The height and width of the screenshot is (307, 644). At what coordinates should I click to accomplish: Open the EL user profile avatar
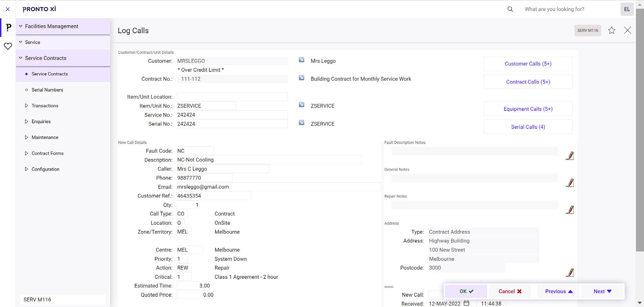tap(627, 9)
